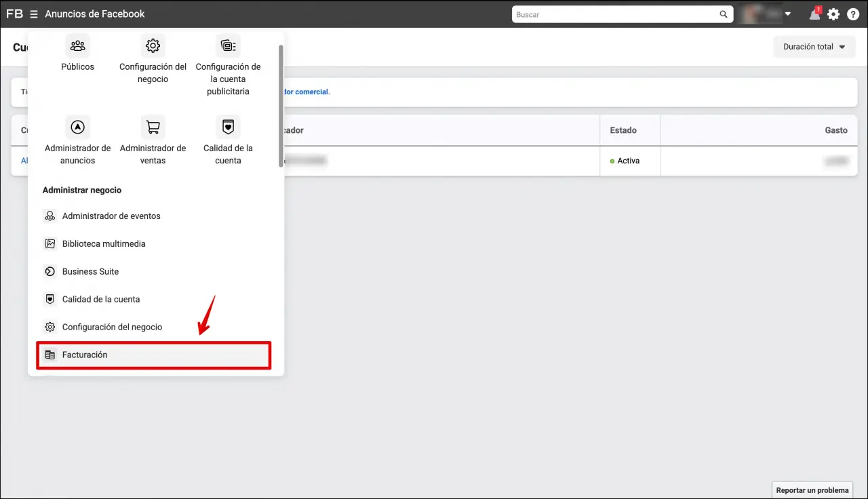Click the Business Suite list icon

tap(50, 272)
